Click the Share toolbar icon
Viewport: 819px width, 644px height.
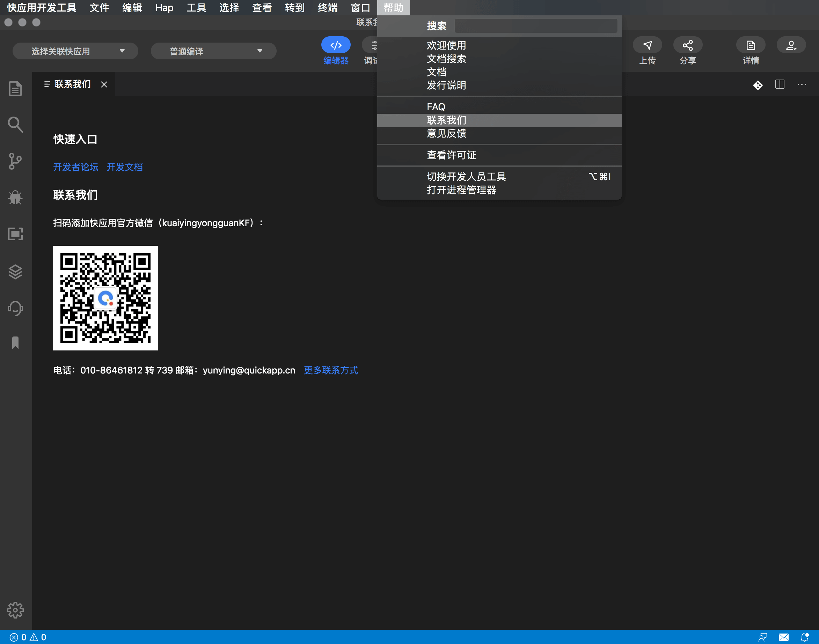(687, 45)
